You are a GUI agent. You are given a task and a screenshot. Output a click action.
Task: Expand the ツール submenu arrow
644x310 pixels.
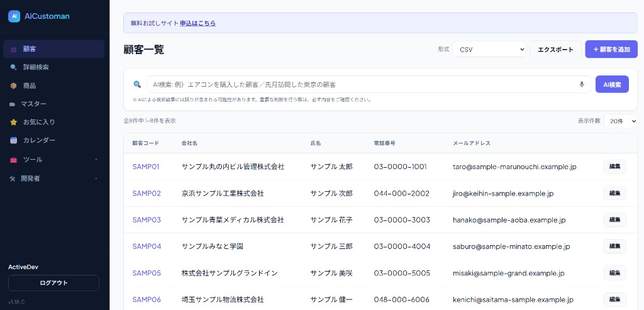[x=96, y=159]
